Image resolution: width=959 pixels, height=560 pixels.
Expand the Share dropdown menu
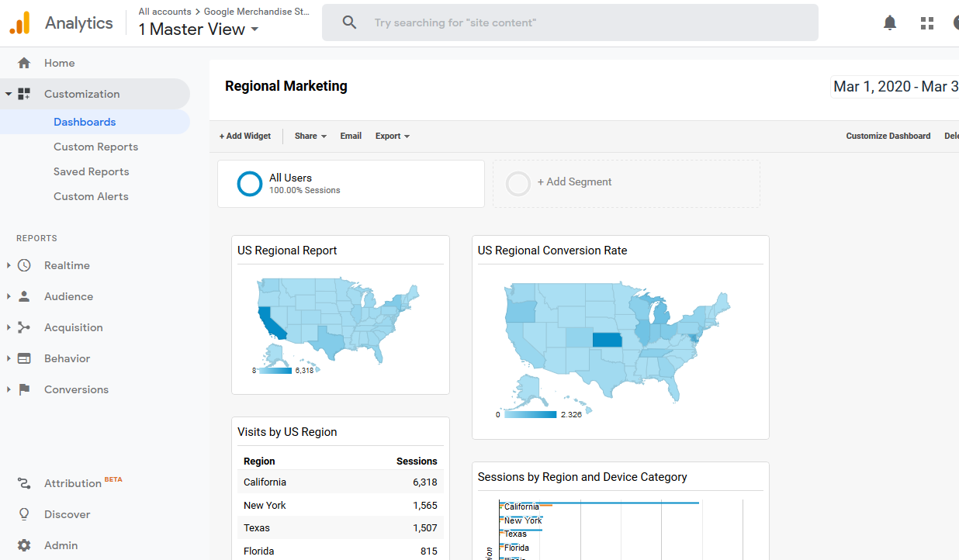(x=310, y=136)
